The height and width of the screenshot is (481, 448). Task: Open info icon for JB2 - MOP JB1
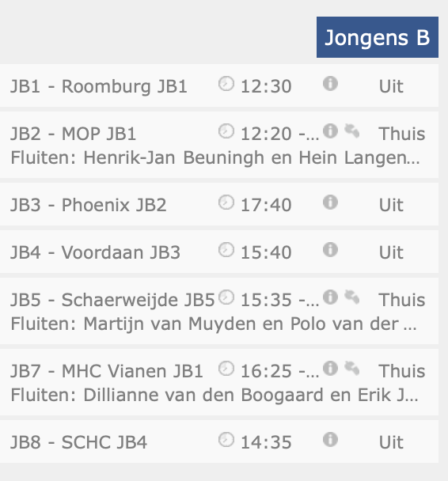(330, 131)
